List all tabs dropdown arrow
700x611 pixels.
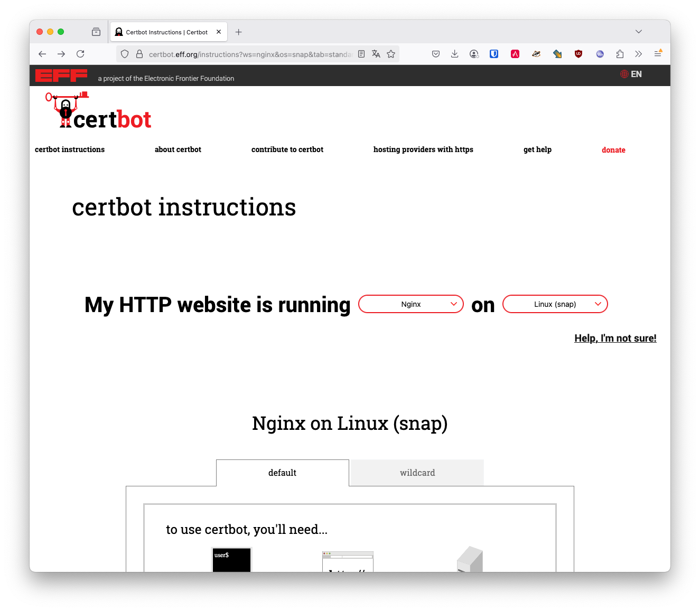click(639, 32)
